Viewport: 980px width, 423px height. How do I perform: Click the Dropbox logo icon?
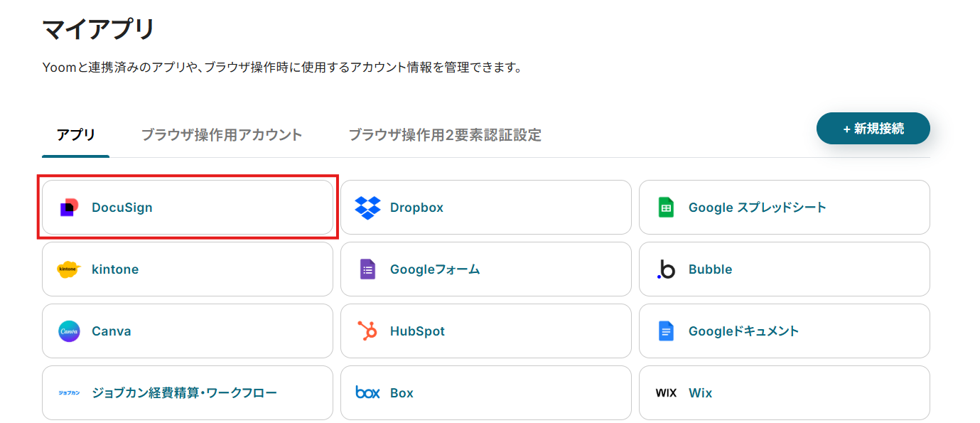point(367,208)
